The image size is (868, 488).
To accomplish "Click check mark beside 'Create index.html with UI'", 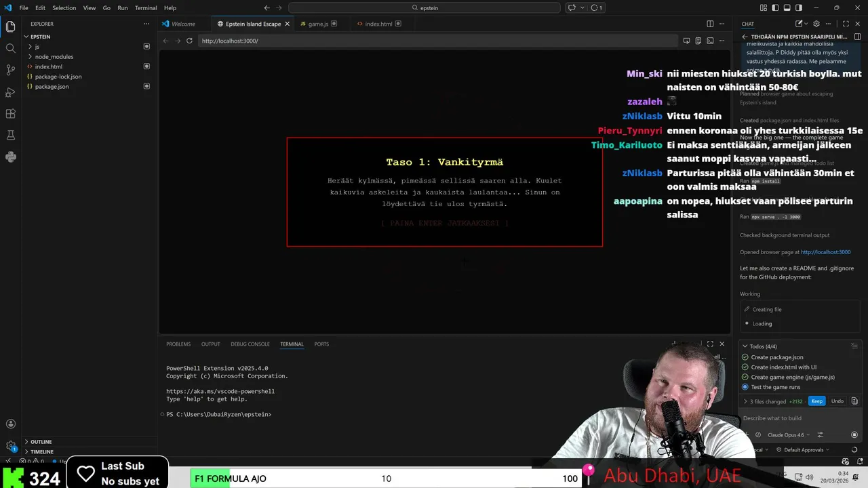I will click(x=745, y=367).
